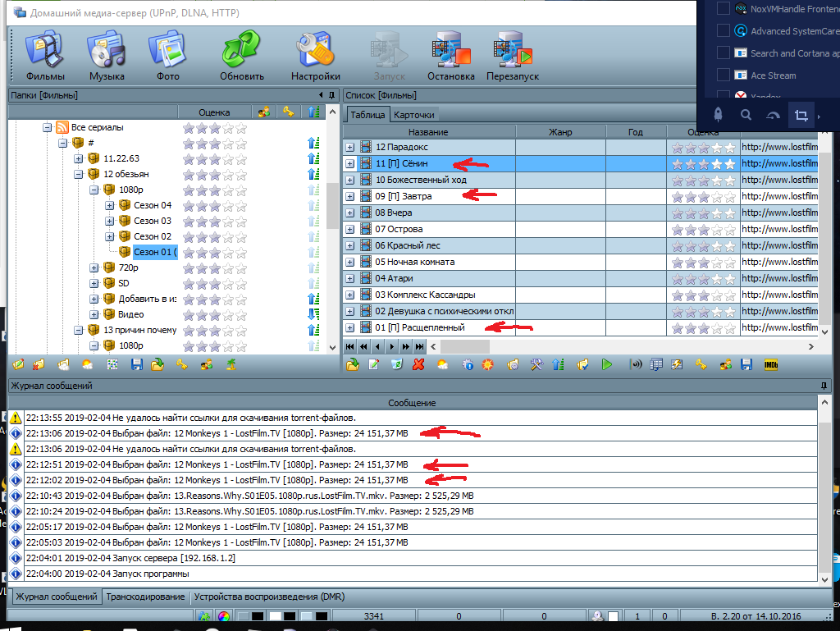Check the Ace Stream checkbox
The height and width of the screenshot is (631, 840).
tap(723, 75)
